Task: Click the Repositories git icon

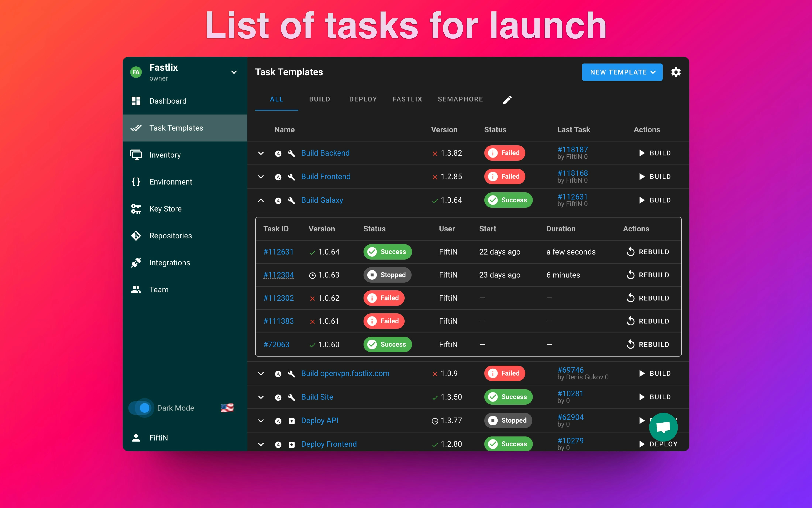Action: pyautogui.click(x=136, y=236)
